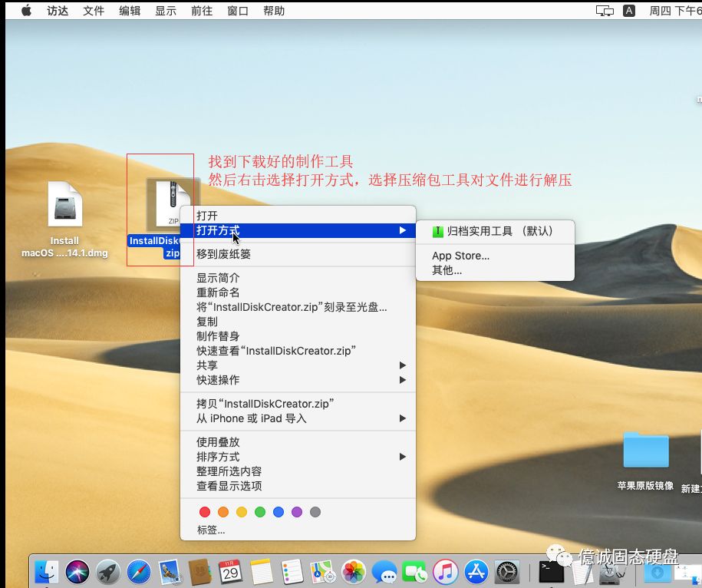This screenshot has width=702, height=588.
Task: Choose 制作替身 in context menu
Action: coord(298,336)
